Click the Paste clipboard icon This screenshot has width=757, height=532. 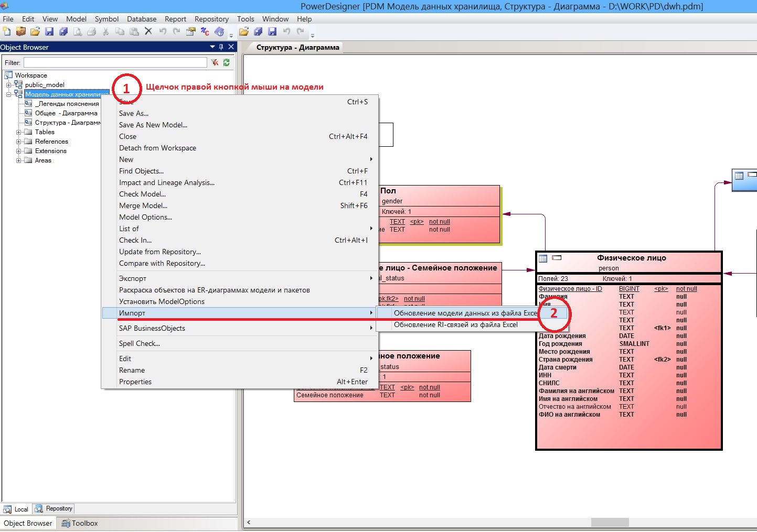click(x=134, y=31)
